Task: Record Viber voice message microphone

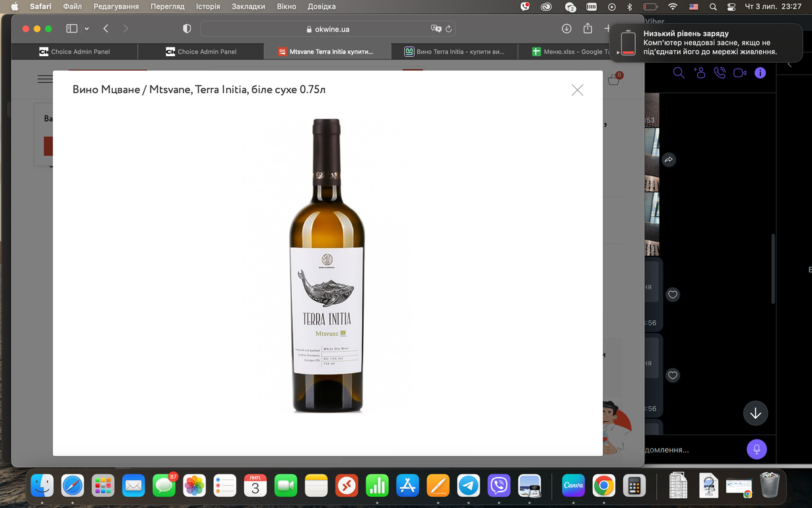Action: pyautogui.click(x=757, y=449)
